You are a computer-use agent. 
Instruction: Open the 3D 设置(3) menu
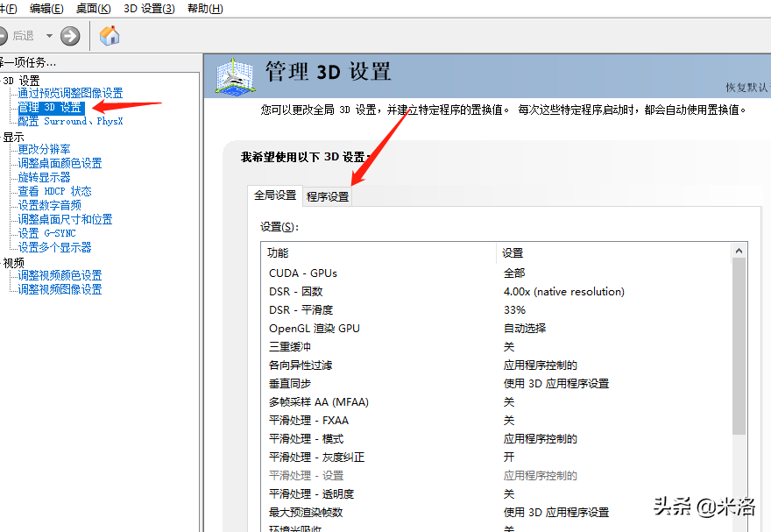[x=149, y=9]
